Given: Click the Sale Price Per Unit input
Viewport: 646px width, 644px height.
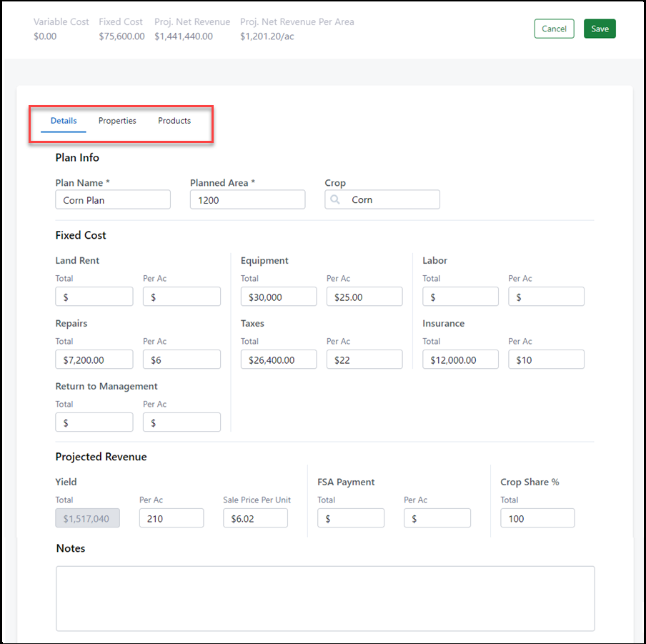Looking at the screenshot, I should (255, 518).
